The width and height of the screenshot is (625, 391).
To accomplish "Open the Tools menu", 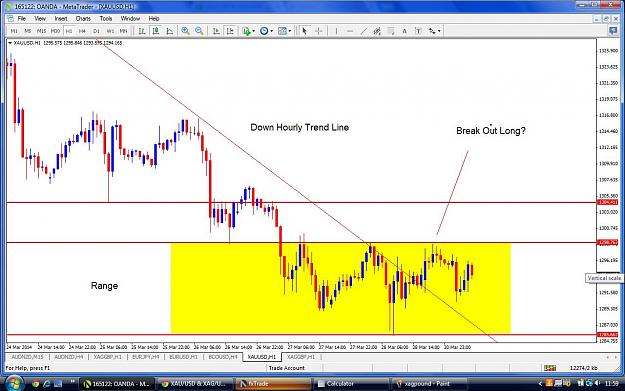I will [x=106, y=18].
